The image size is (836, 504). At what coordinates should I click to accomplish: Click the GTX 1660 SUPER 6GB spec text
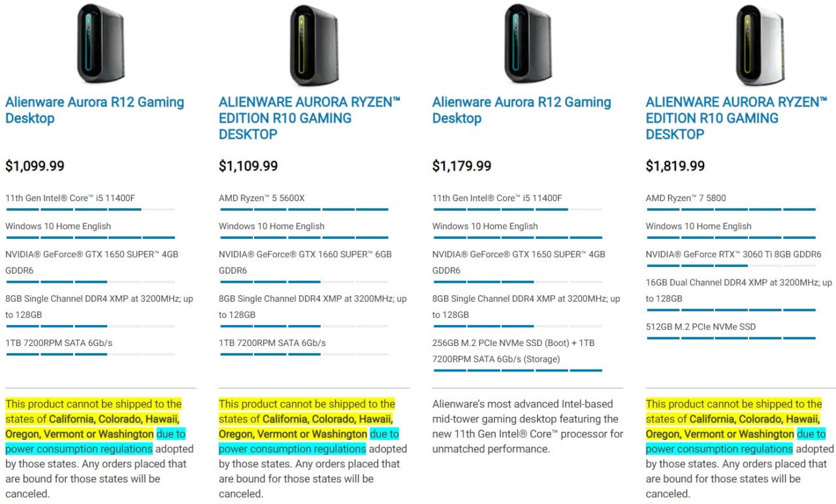[305, 262]
